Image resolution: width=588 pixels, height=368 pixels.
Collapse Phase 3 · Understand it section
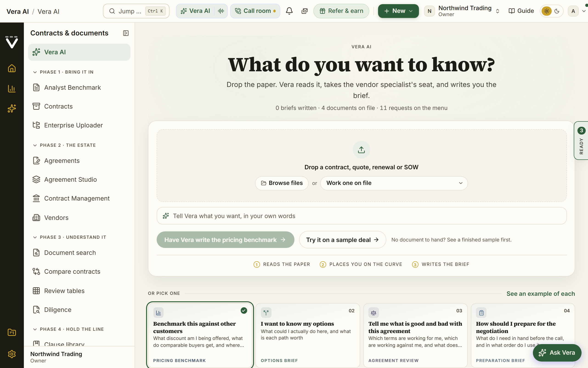(x=70, y=237)
